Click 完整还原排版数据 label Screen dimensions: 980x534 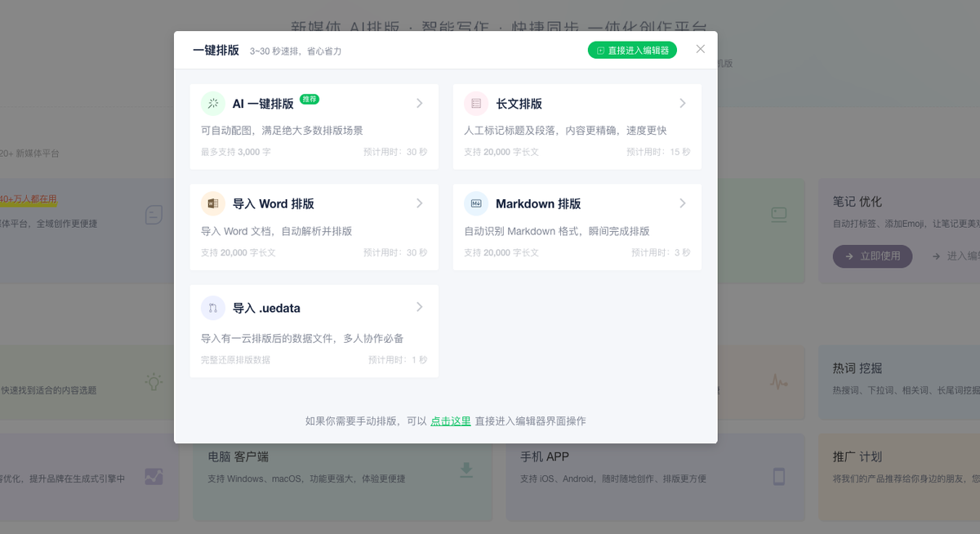235,360
